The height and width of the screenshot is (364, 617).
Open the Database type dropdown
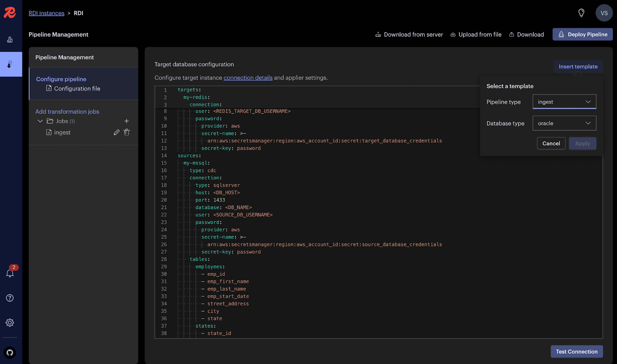564,123
